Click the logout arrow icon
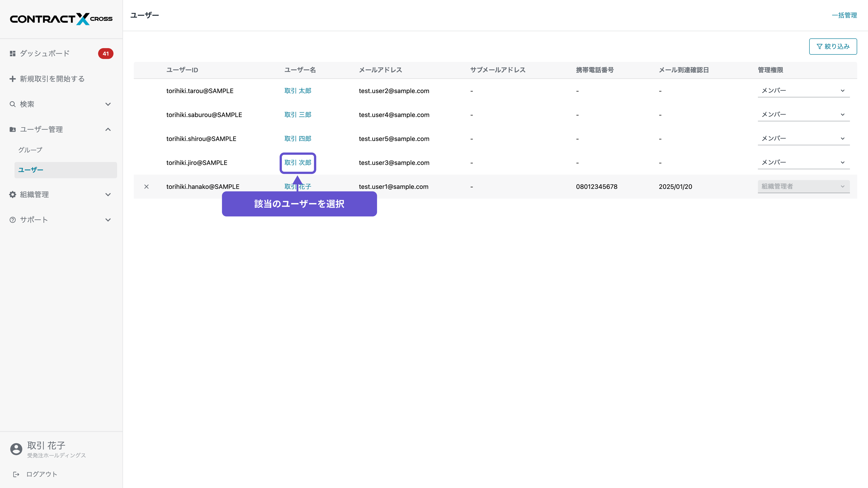The width and height of the screenshot is (868, 488). (x=16, y=474)
